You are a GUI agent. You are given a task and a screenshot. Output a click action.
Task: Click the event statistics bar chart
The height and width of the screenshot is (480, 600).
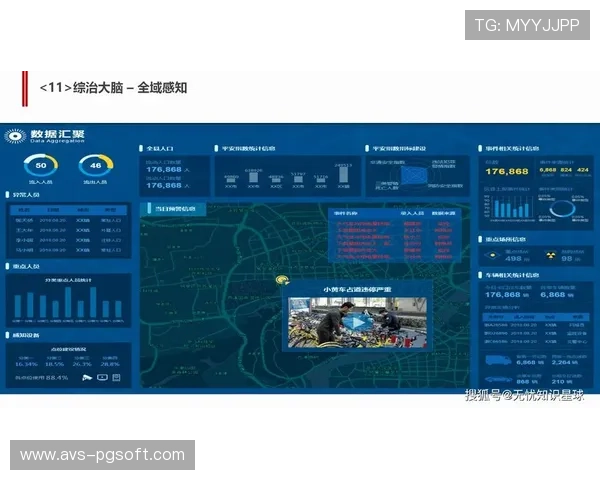point(509,209)
